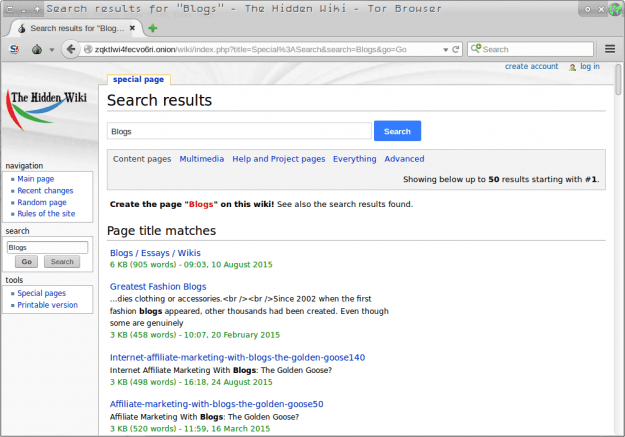625x437 pixels.
Task: Open Rules of the site link
Action: 46,213
